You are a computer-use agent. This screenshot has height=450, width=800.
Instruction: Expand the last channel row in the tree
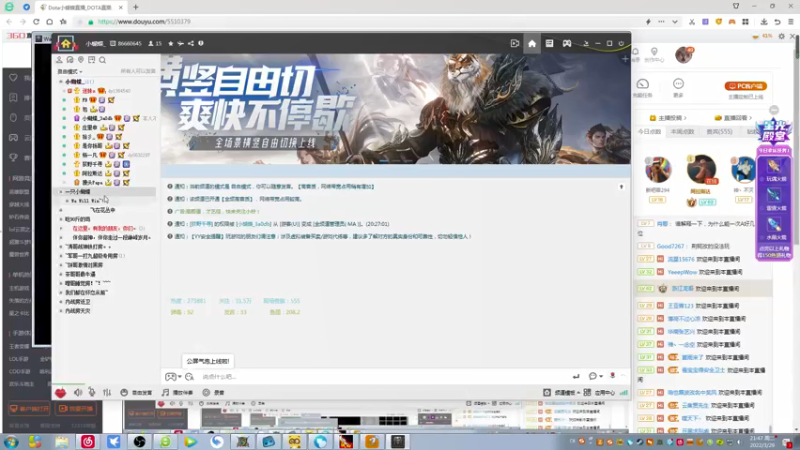pyautogui.click(x=61, y=311)
